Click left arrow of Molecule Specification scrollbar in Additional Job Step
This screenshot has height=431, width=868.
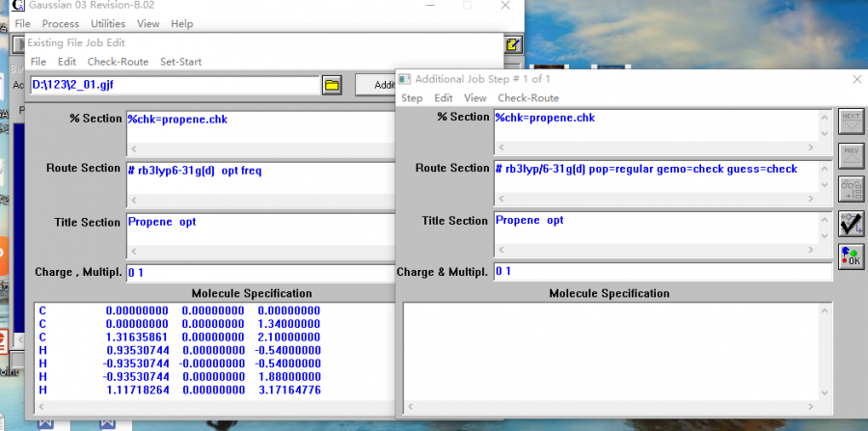[410, 407]
